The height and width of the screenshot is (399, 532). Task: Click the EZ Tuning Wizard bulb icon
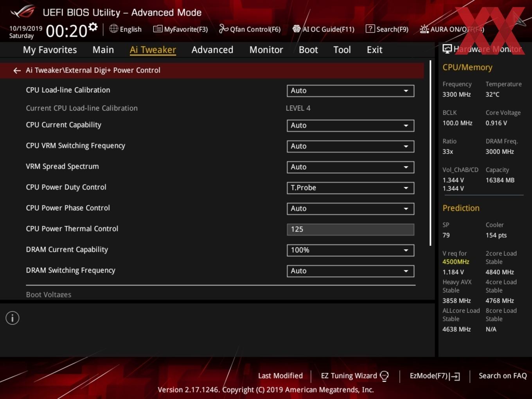384,376
